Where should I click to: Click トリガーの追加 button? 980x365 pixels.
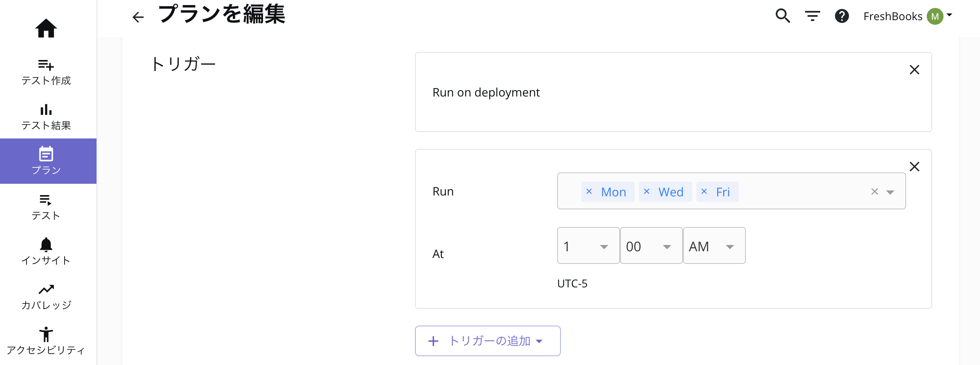pos(487,341)
